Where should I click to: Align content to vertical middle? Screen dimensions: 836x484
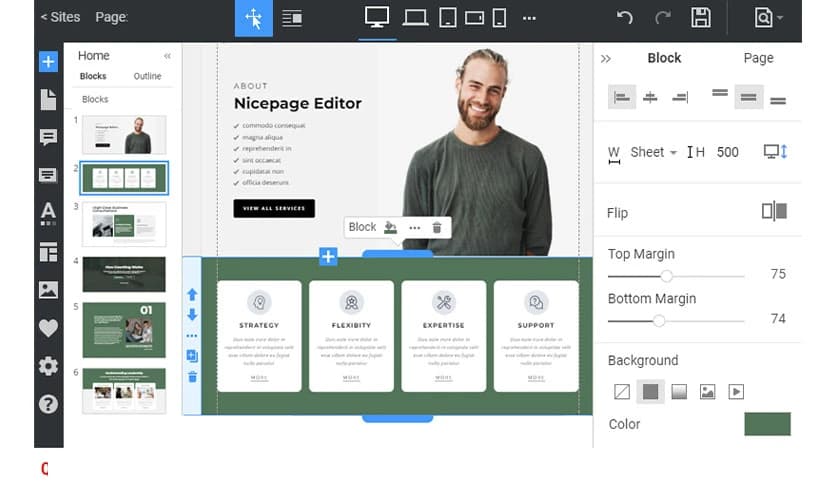click(749, 97)
